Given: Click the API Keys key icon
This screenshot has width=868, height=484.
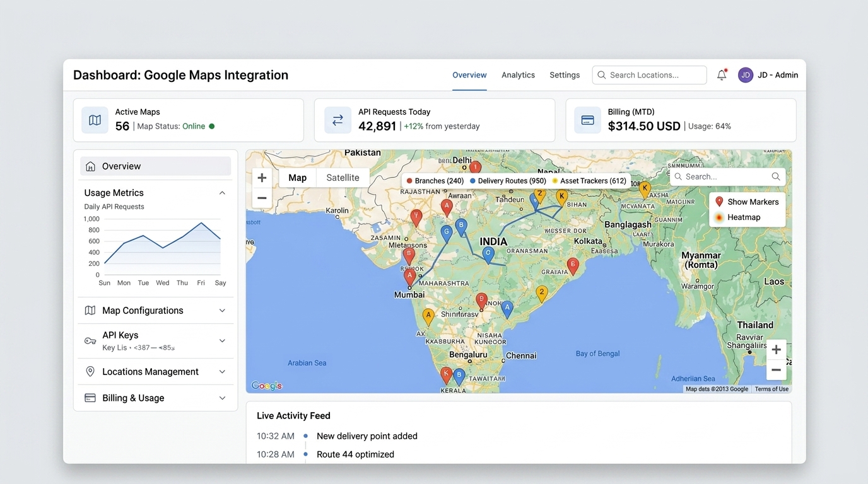Looking at the screenshot, I should [90, 341].
